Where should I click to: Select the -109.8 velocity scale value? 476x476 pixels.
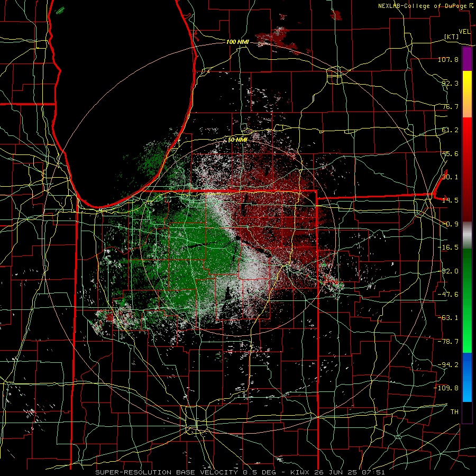pyautogui.click(x=446, y=388)
